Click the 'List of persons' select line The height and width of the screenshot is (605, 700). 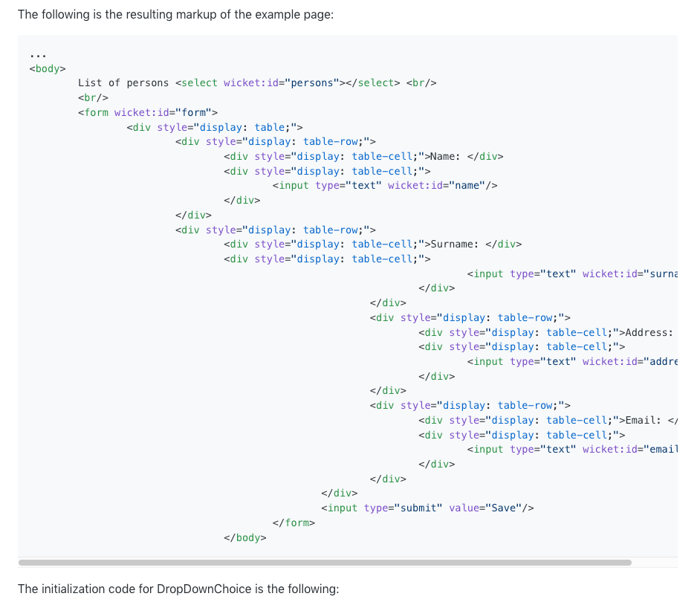257,83
